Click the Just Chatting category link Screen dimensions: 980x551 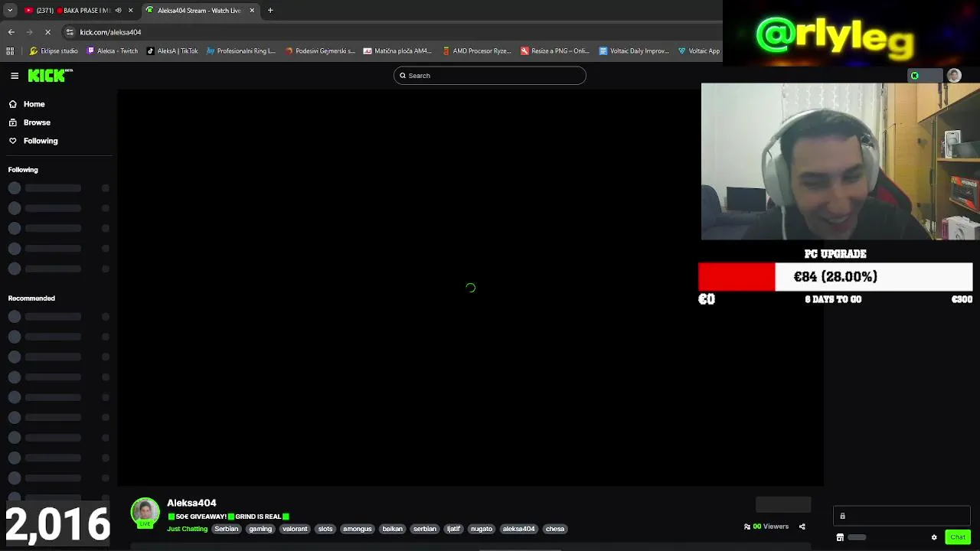point(188,529)
